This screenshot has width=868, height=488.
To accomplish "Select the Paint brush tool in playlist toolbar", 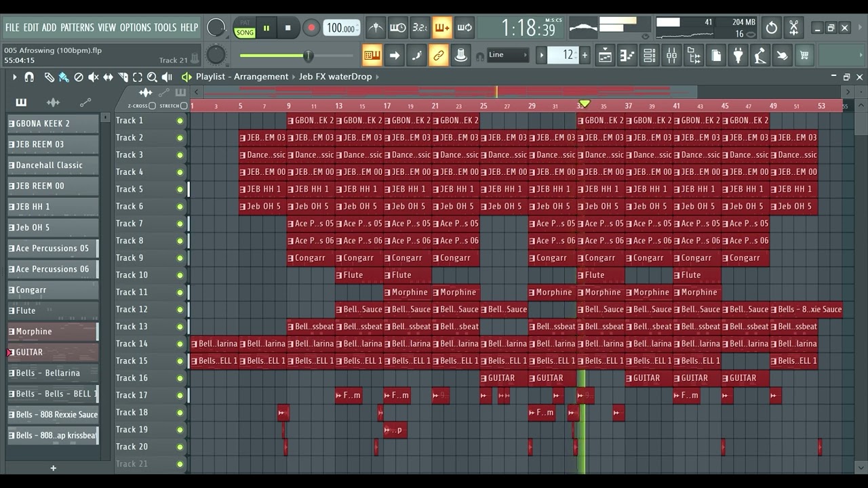I will (64, 77).
